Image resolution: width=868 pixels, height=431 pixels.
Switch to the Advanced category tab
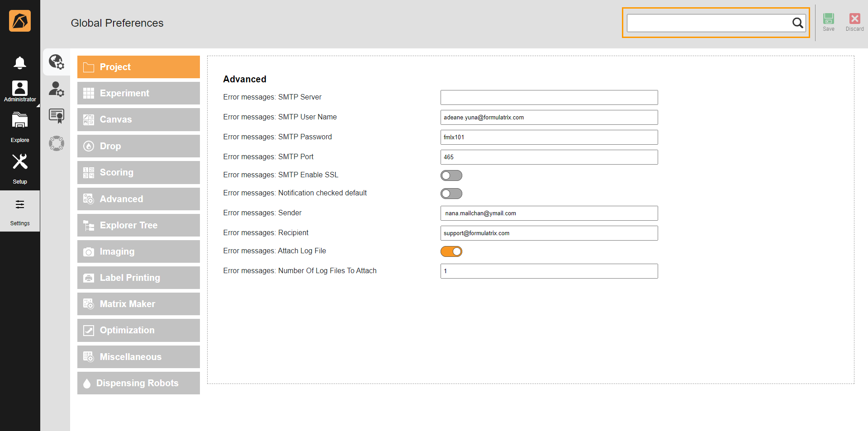point(138,199)
